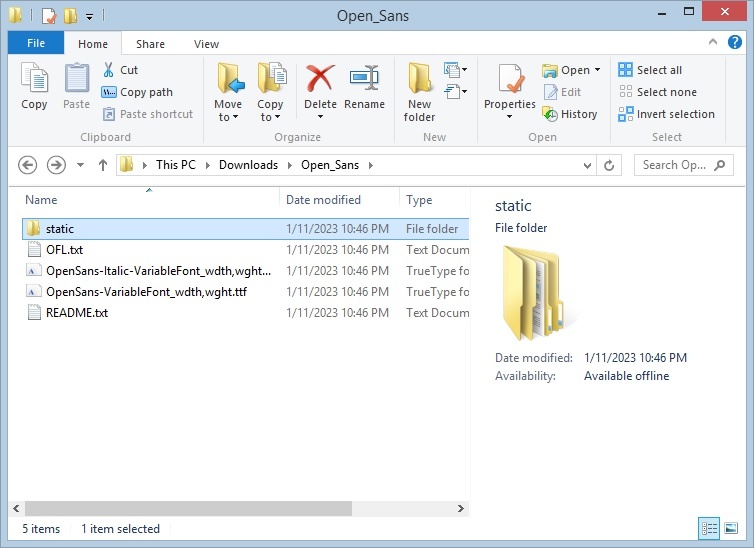Click the scroll right arrow
The width and height of the screenshot is (754, 548).
click(x=461, y=508)
